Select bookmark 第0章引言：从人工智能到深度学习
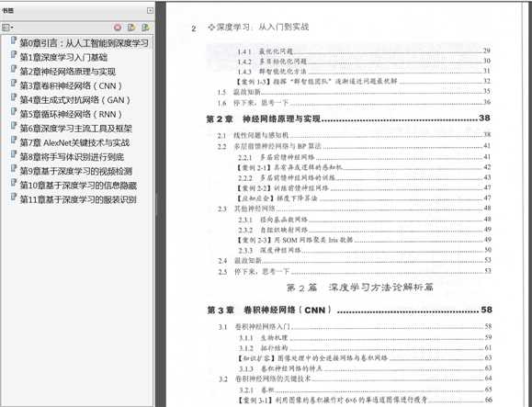The width and height of the screenshot is (532, 407). [84, 43]
